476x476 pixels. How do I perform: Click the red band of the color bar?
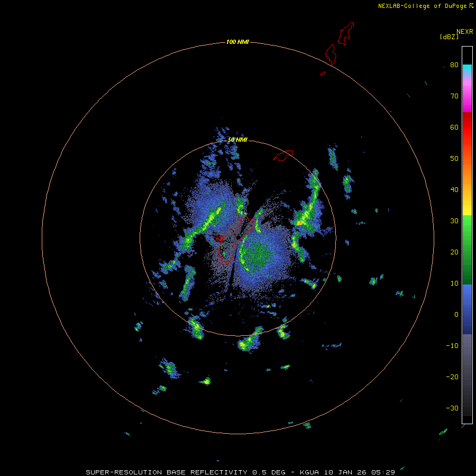click(x=467, y=127)
